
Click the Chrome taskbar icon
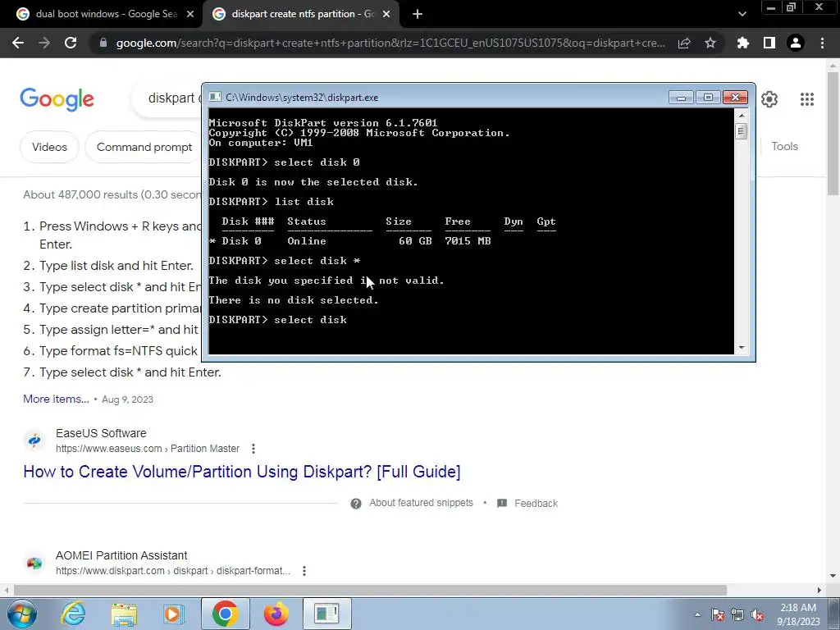(225, 614)
